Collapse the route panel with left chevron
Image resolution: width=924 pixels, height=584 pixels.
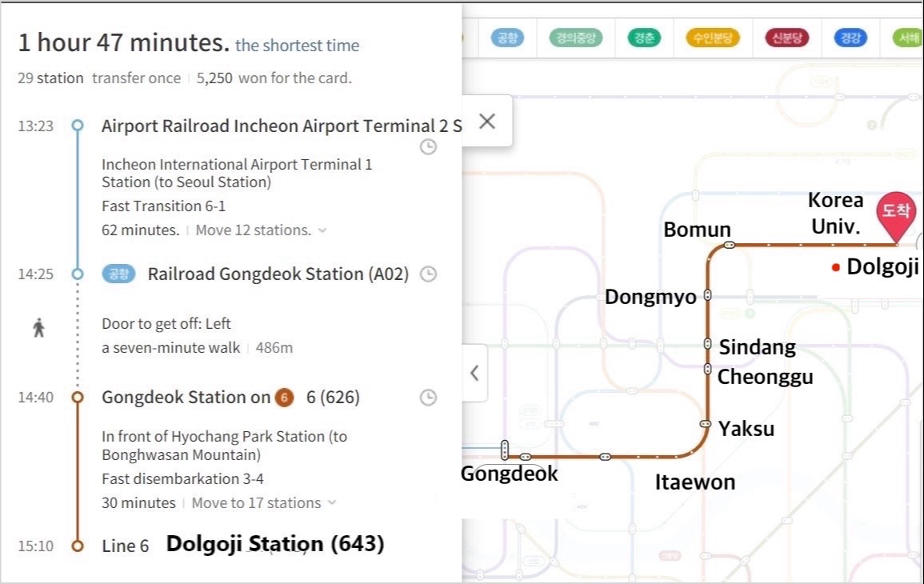[474, 373]
